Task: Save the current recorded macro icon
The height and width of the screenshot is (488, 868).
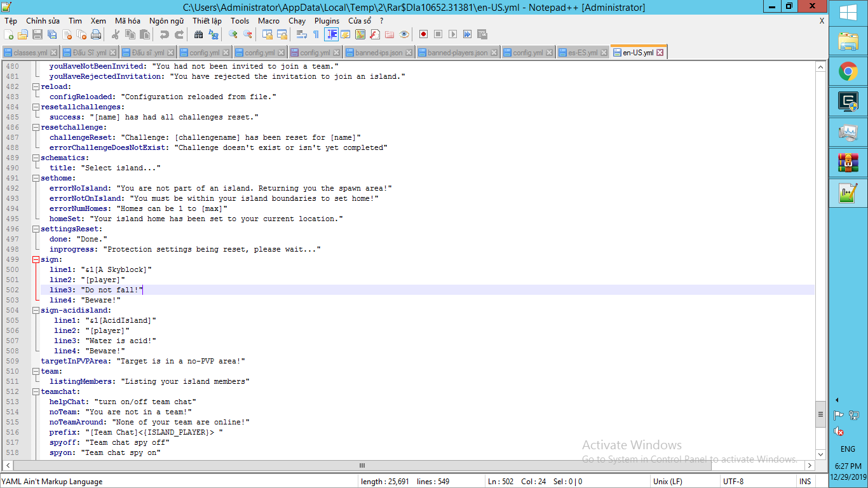Action: pos(482,34)
